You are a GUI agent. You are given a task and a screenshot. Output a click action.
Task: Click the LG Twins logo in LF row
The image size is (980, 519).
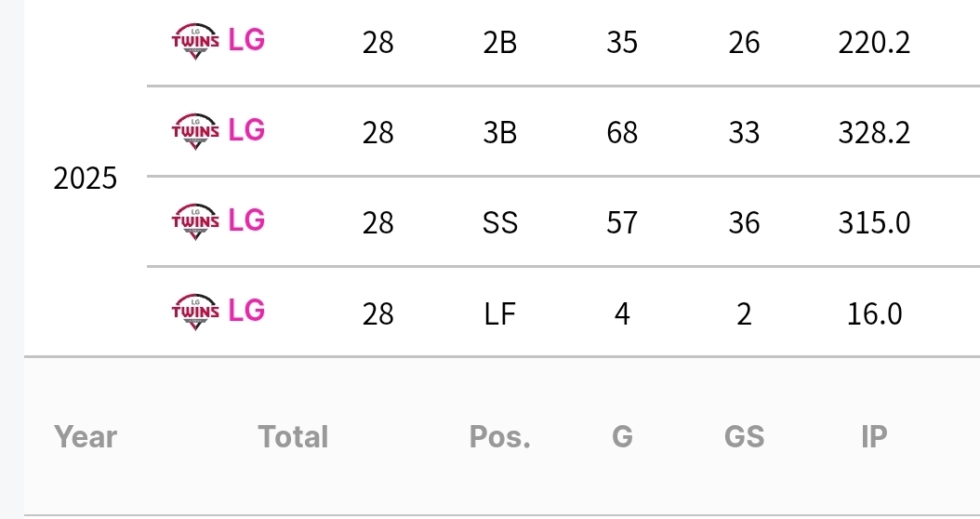195,312
